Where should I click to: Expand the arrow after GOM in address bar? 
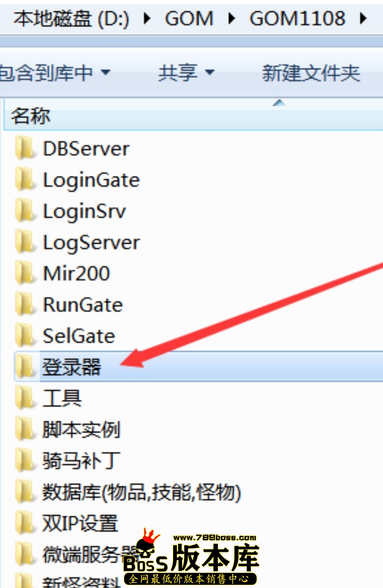(x=232, y=18)
